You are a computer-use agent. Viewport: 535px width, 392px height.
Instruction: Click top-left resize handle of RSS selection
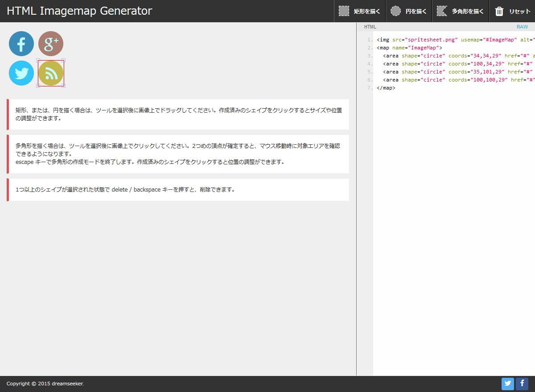(38, 61)
